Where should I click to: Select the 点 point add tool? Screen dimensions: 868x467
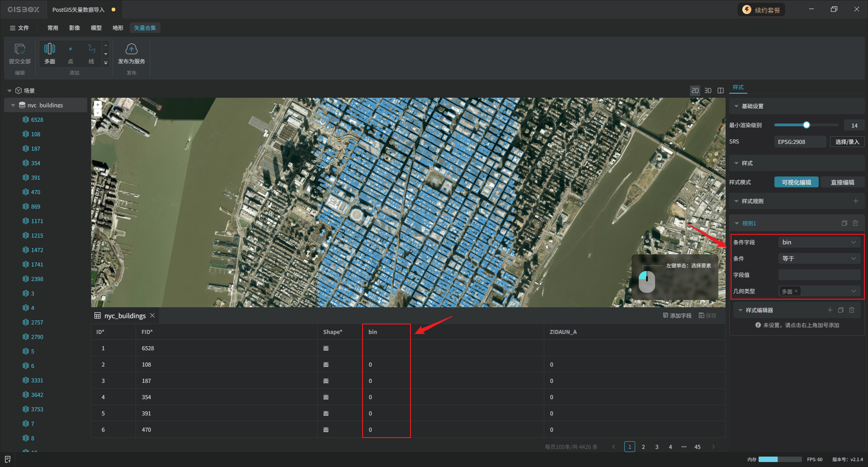pyautogui.click(x=71, y=53)
